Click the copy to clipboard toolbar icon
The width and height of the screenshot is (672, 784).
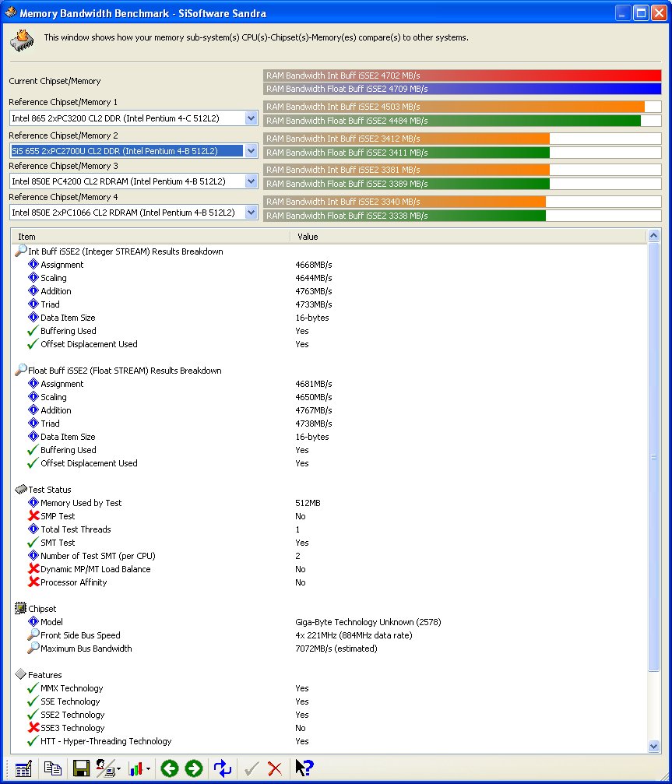[x=52, y=768]
